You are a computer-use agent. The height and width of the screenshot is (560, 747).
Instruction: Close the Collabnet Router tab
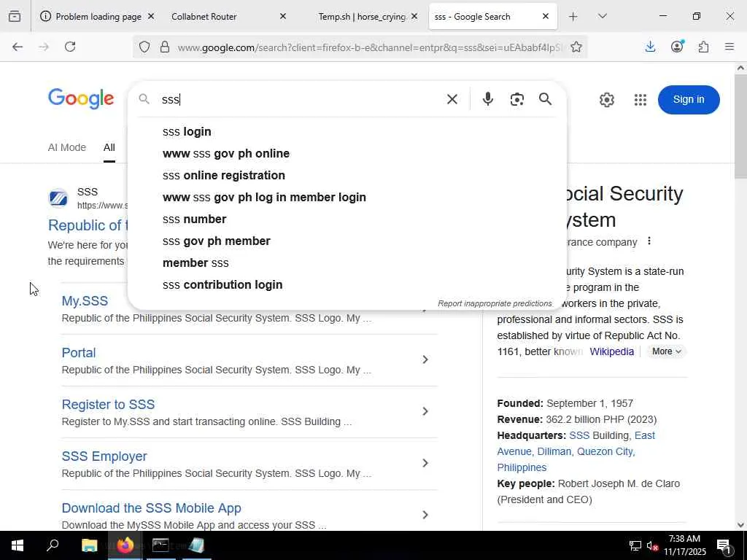point(283,16)
